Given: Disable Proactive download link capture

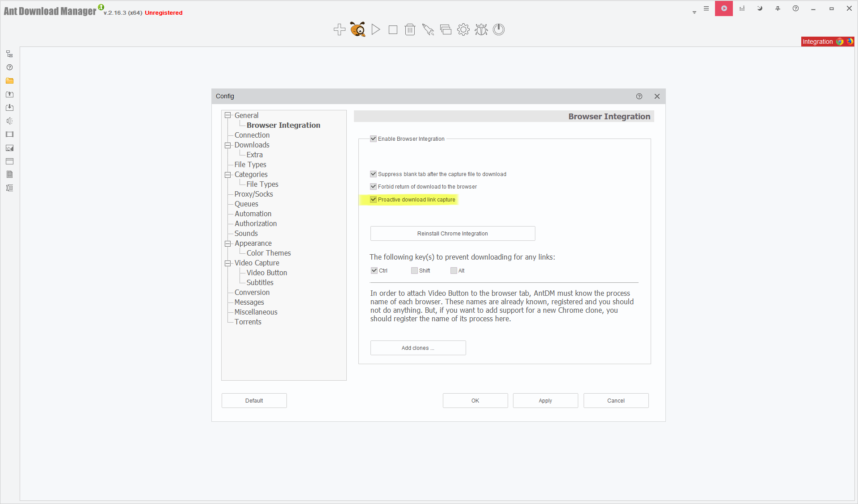Looking at the screenshot, I should click(373, 199).
